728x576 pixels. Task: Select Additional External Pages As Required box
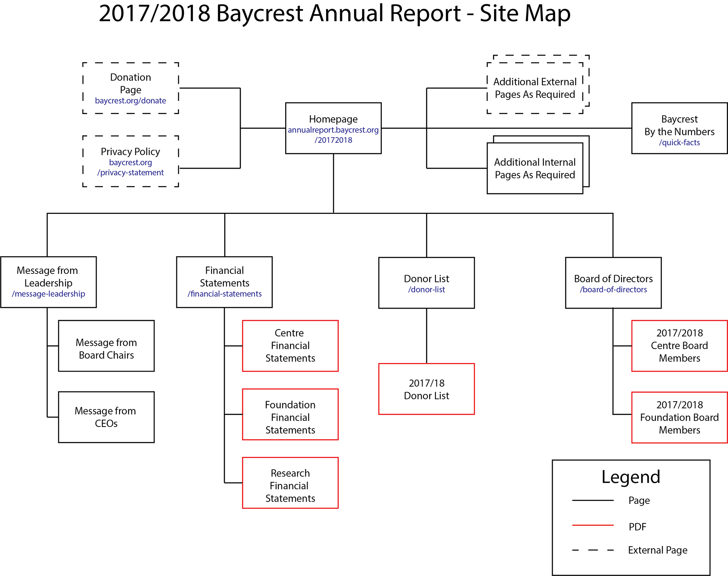click(535, 88)
